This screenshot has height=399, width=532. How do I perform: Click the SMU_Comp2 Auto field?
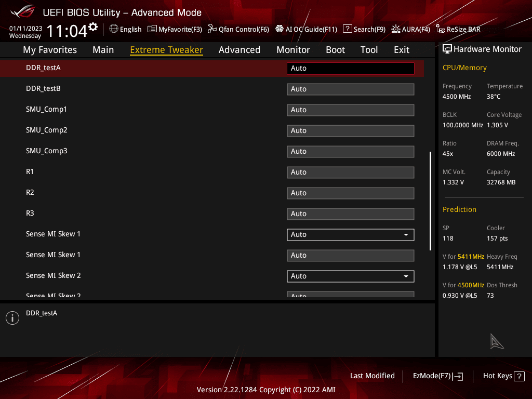click(351, 130)
